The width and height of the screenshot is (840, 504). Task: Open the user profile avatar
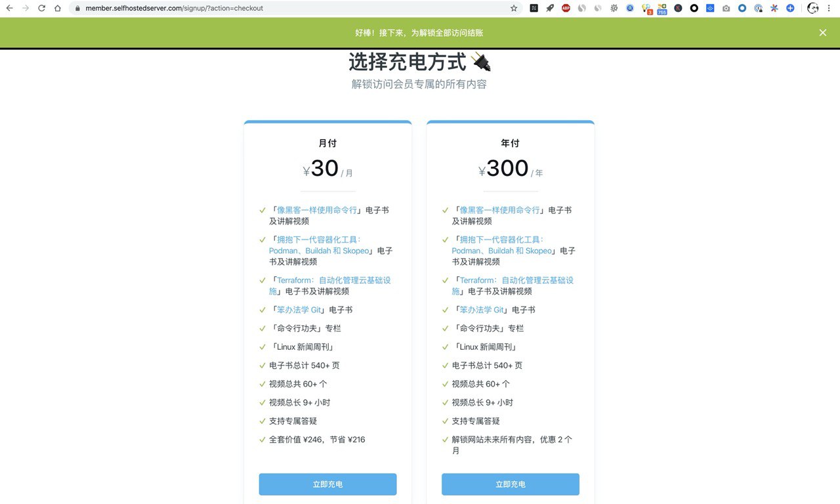click(x=812, y=9)
